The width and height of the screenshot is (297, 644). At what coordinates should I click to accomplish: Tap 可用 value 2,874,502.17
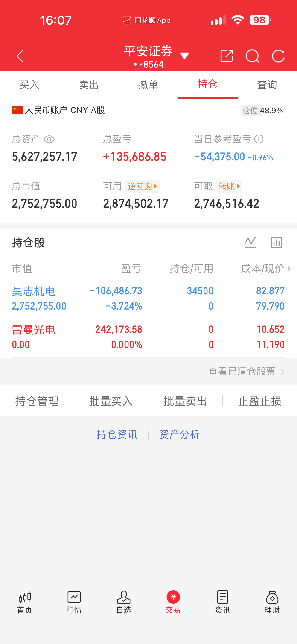[136, 204]
